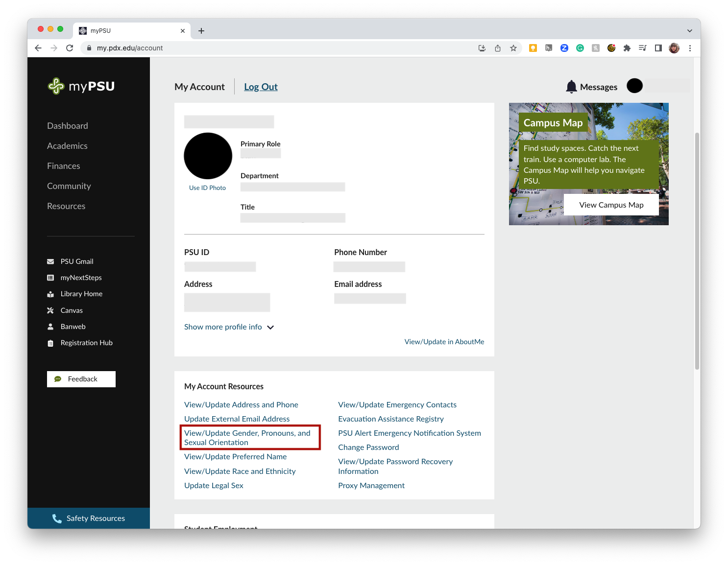Go back with browser back arrow

point(38,48)
